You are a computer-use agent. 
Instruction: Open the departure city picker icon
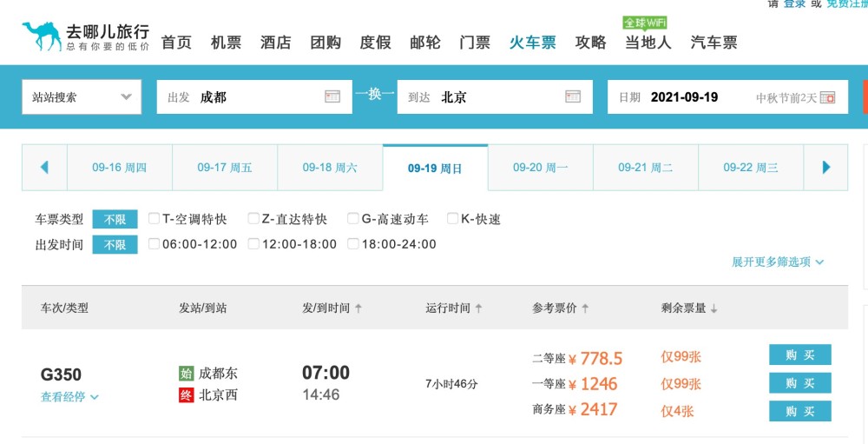[x=332, y=96]
